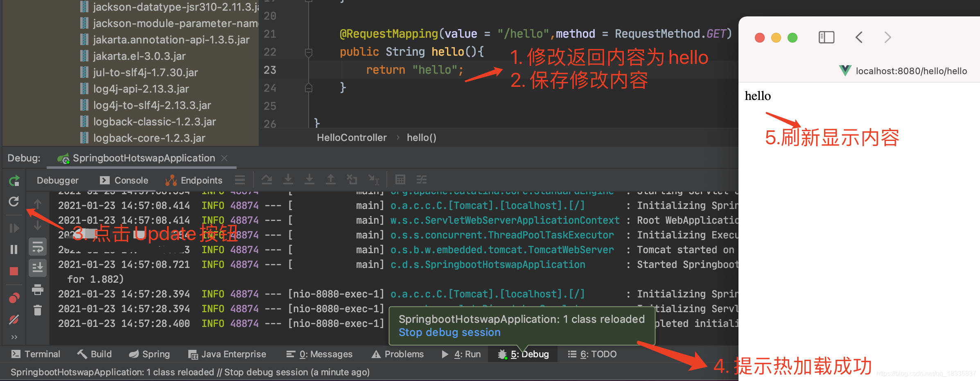Image resolution: width=980 pixels, height=381 pixels.
Task: Click the status bar class reloaded message
Action: (190, 372)
